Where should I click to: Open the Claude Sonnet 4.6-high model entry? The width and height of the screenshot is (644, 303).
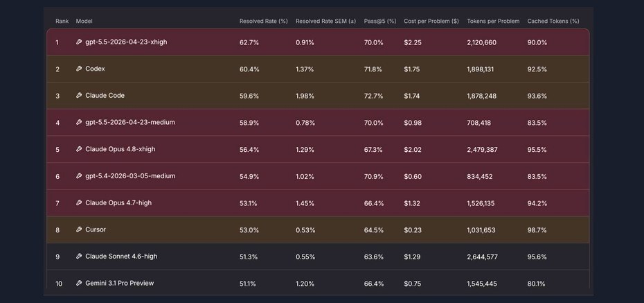[x=121, y=256]
